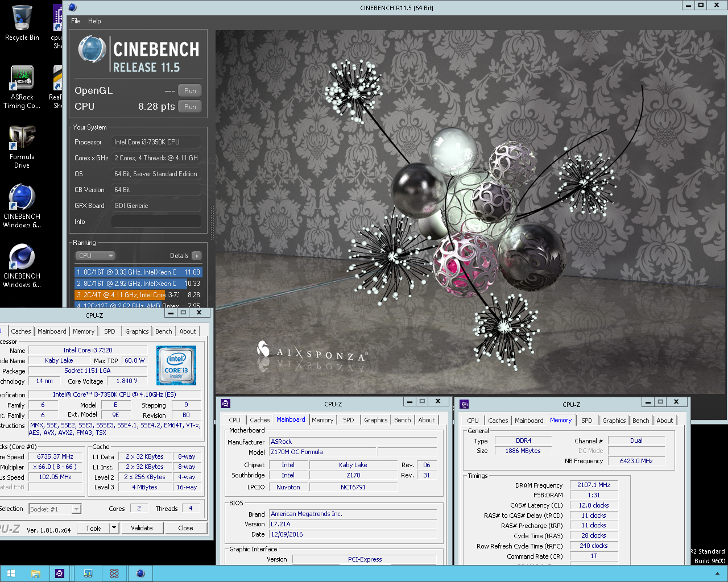Open the Help menu in Cinebench
The height and width of the screenshot is (582, 728).
click(94, 21)
